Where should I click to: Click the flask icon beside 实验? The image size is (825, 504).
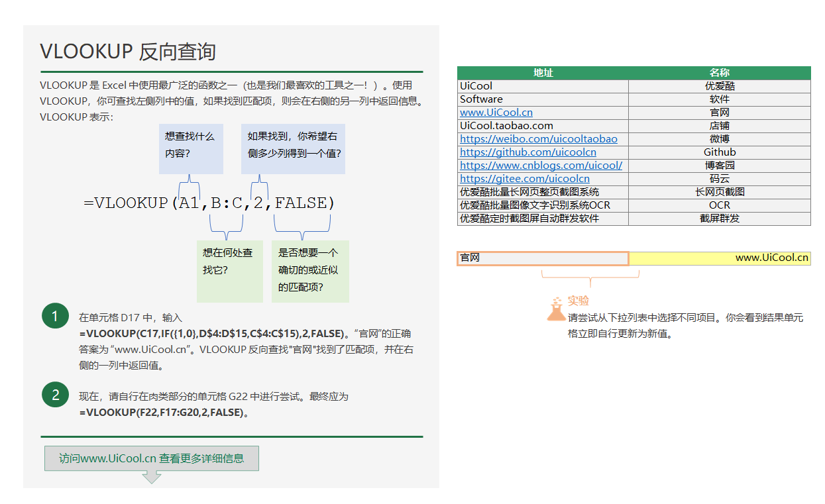click(557, 309)
